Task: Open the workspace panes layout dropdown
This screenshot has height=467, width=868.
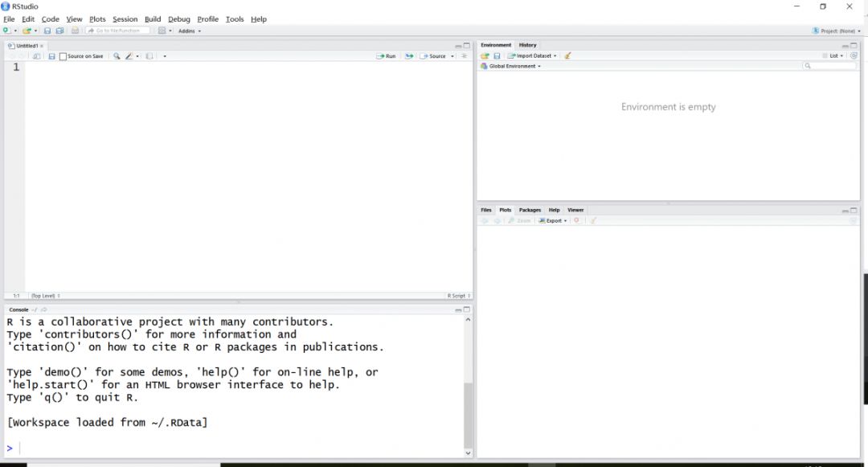Action: (x=165, y=31)
